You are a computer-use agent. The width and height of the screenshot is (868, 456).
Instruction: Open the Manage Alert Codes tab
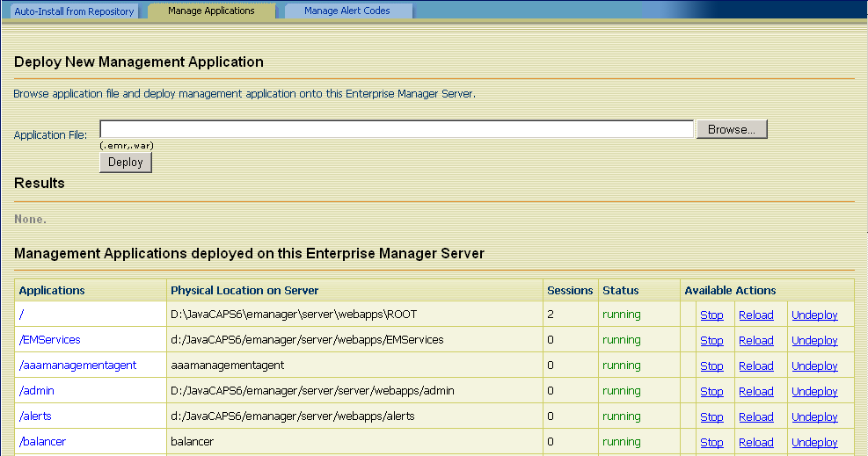[x=347, y=11]
